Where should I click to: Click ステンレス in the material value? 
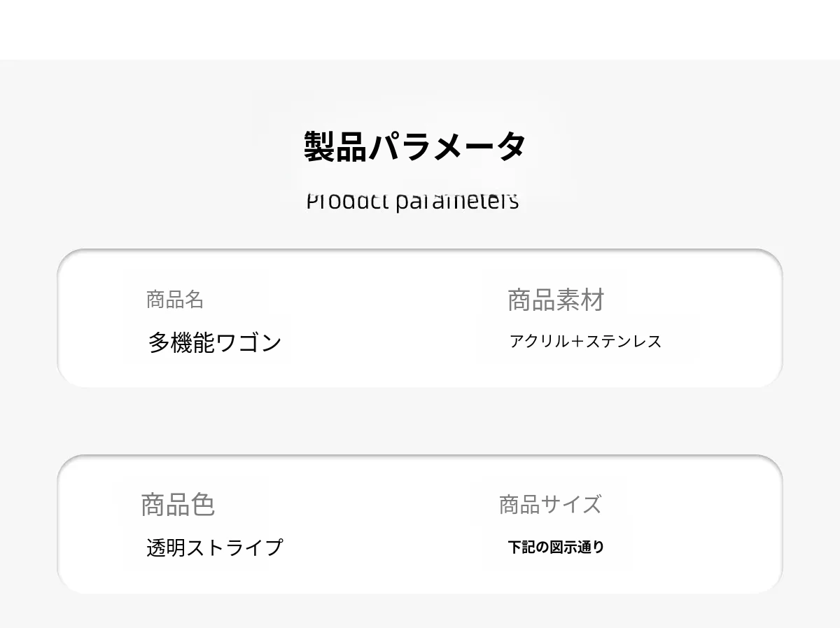coord(624,342)
